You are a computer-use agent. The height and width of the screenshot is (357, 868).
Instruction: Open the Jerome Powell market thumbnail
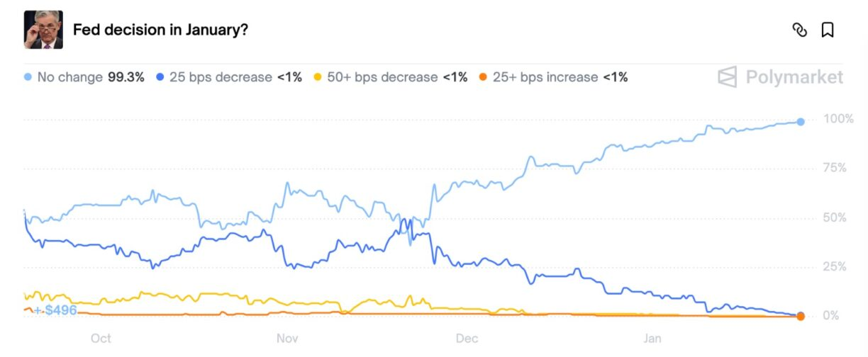[43, 30]
